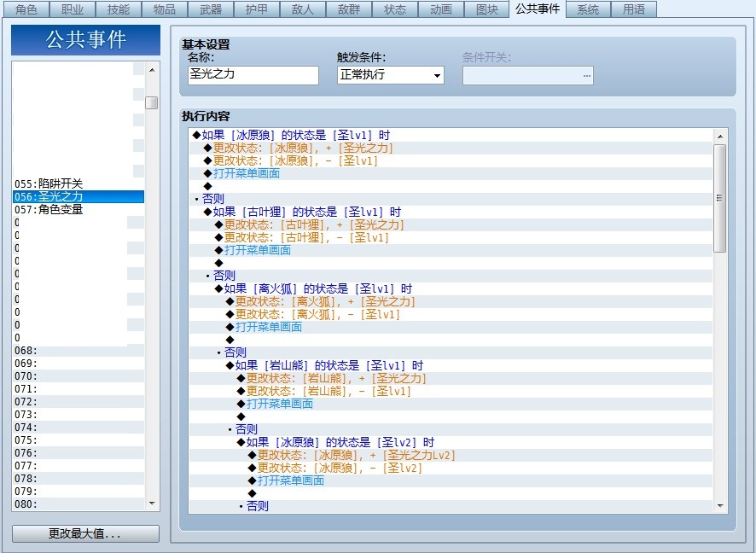Select 更改状态: [冰原狼], - [圣lv1]
This screenshot has height=553, width=756.
click(x=451, y=160)
